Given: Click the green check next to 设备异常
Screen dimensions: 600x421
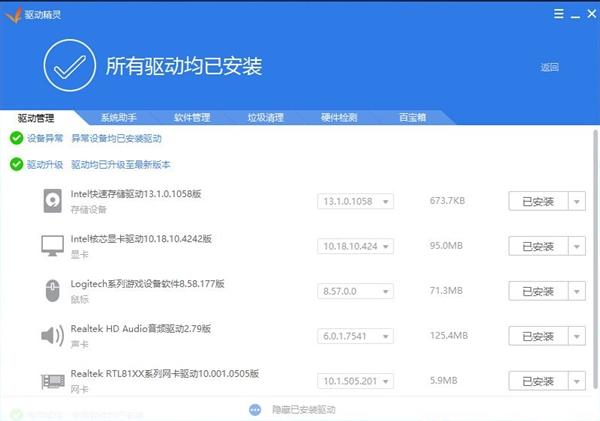Looking at the screenshot, I should [x=16, y=138].
